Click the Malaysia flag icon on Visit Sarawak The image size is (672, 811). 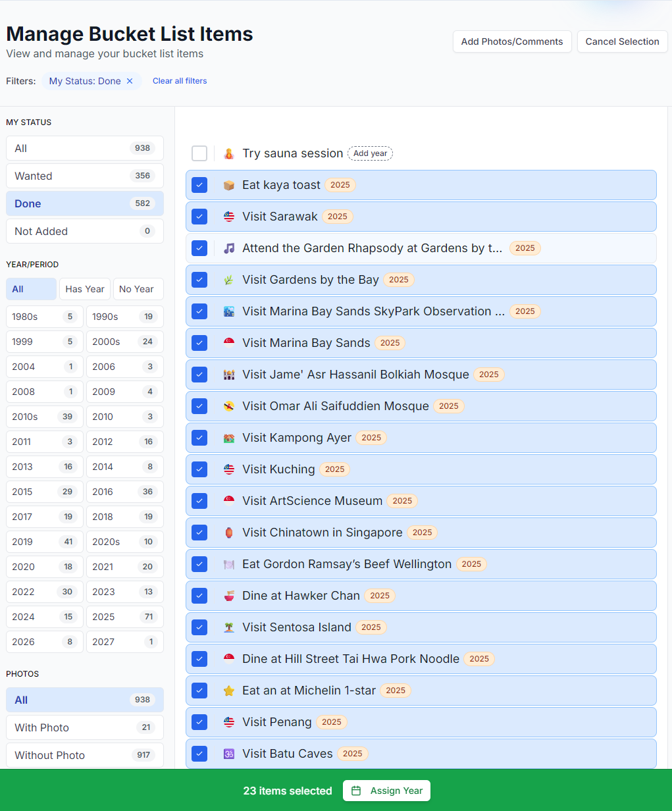[228, 216]
